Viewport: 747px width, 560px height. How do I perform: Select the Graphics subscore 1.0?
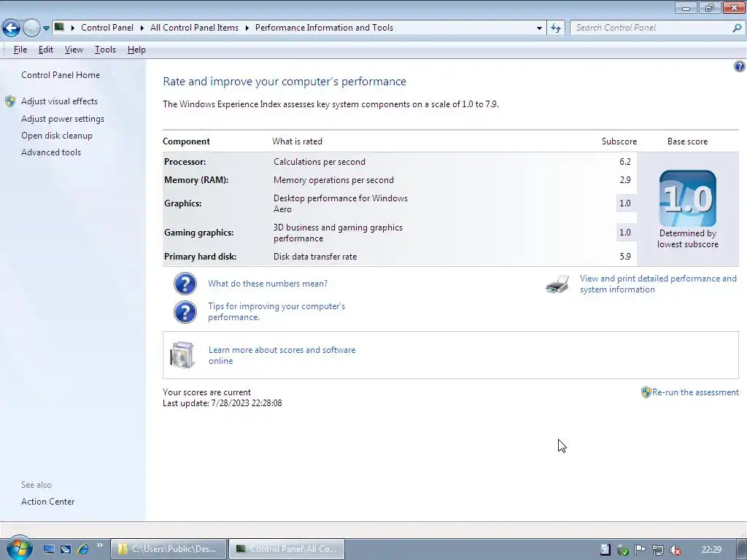click(x=625, y=203)
